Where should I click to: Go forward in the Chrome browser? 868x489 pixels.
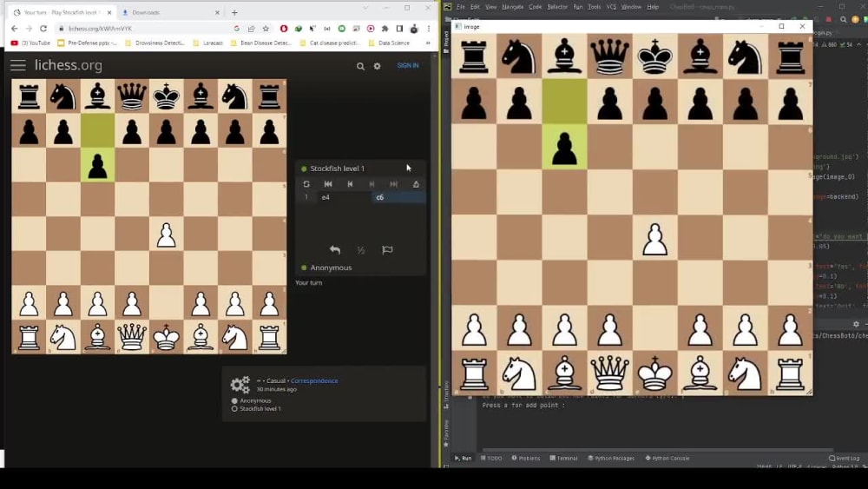point(29,29)
